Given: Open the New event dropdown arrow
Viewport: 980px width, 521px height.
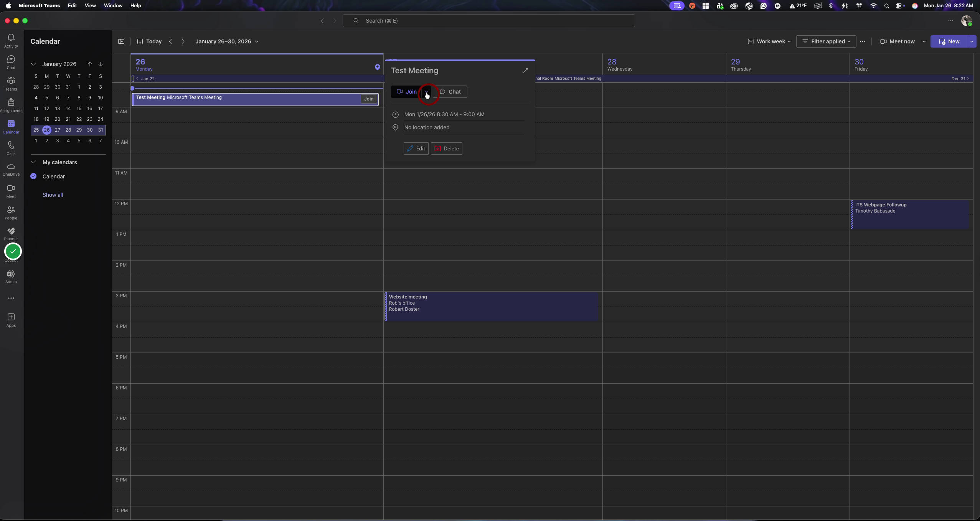Looking at the screenshot, I should (x=972, y=41).
